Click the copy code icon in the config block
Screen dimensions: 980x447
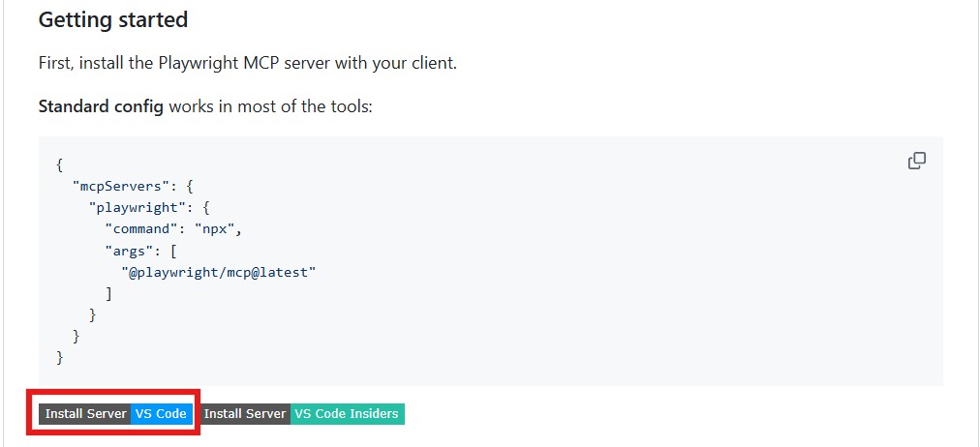(916, 161)
